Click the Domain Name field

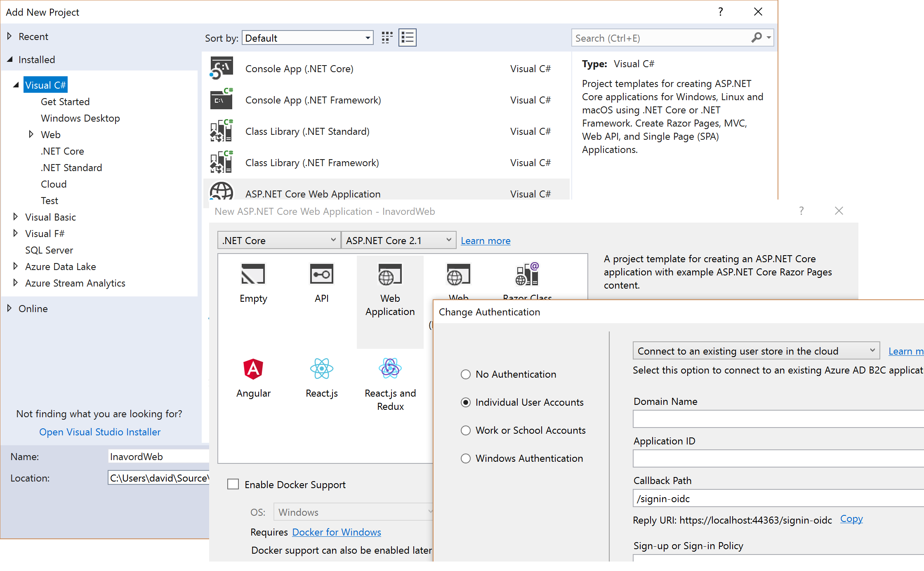click(778, 419)
